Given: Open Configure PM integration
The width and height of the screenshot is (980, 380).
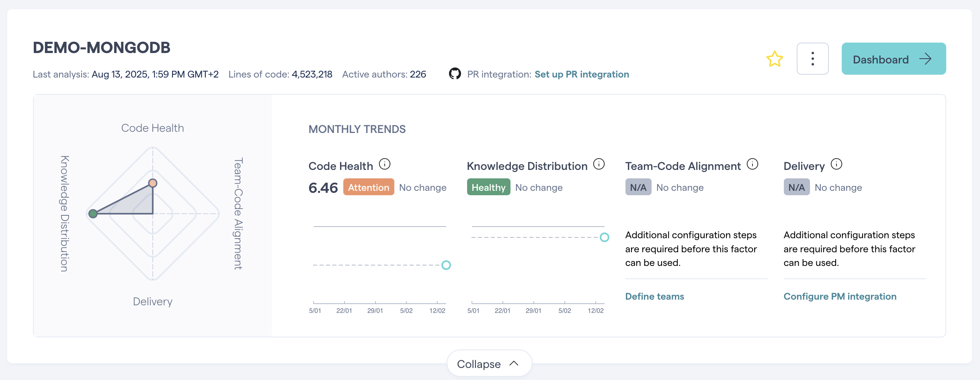Looking at the screenshot, I should 840,296.
